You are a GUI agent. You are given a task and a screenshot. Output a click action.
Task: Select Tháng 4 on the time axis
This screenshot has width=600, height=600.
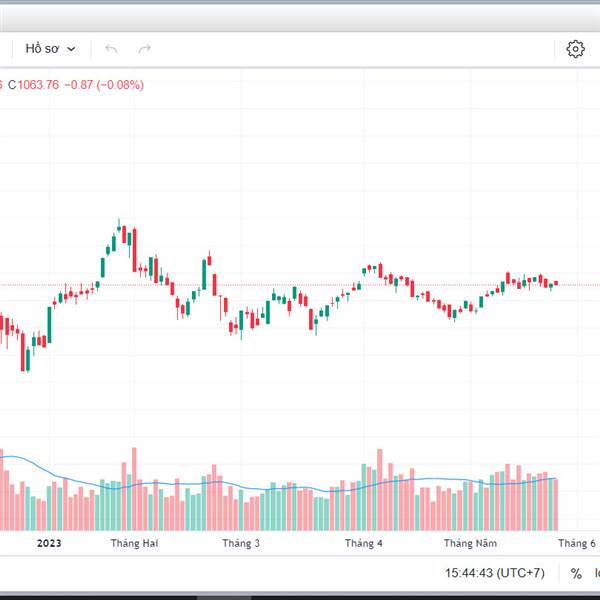pyautogui.click(x=364, y=543)
